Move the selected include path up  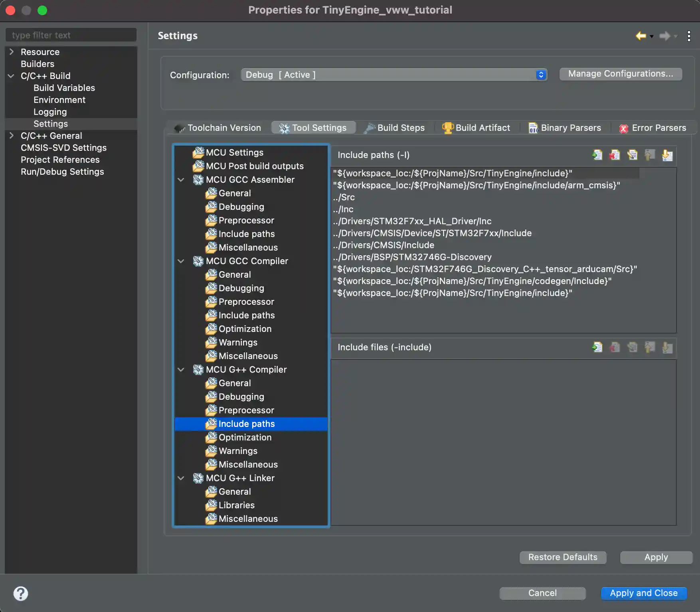(x=650, y=155)
